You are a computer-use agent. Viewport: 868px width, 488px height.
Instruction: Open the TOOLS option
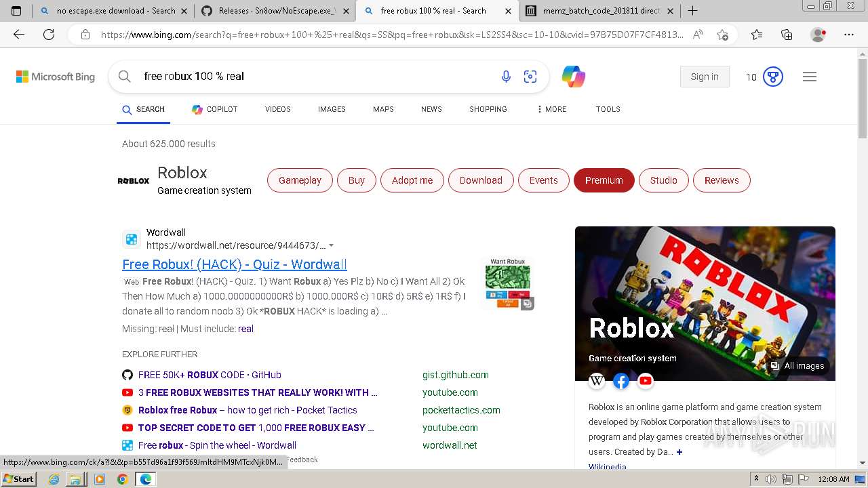click(x=608, y=109)
